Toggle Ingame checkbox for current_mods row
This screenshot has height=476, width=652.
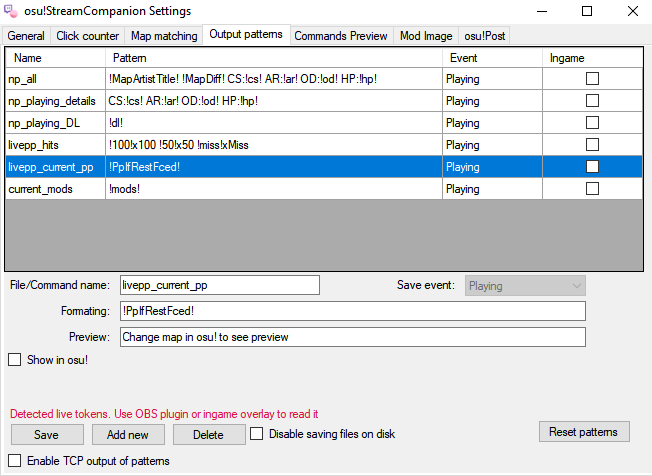point(592,189)
